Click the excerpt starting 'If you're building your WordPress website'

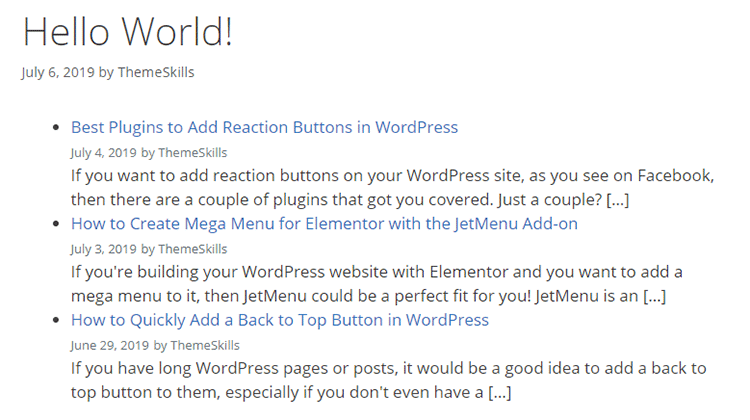click(376, 284)
